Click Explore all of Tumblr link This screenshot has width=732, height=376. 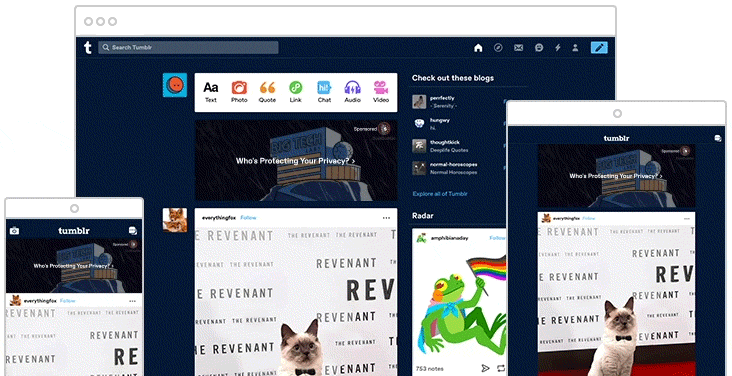440,193
